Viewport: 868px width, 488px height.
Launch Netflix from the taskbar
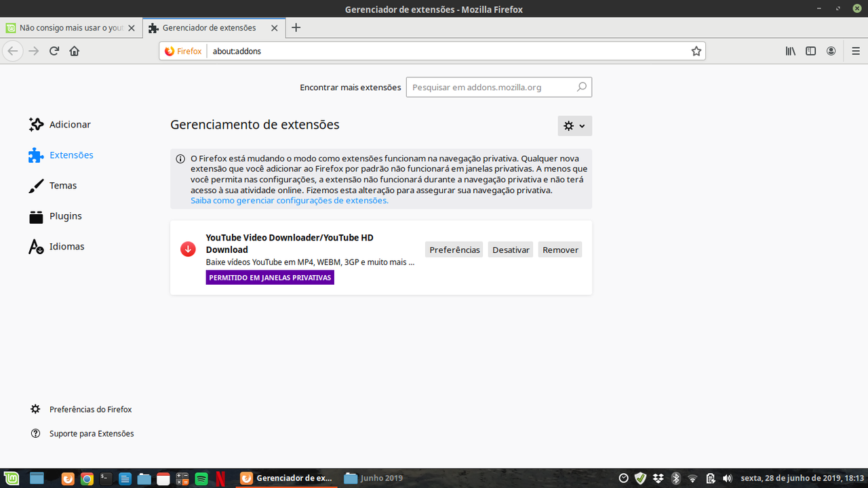coord(220,479)
